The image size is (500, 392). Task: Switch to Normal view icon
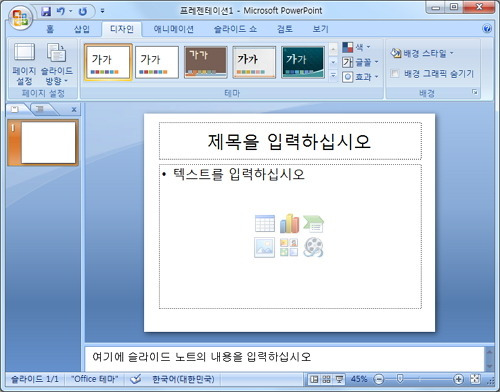coord(314,379)
